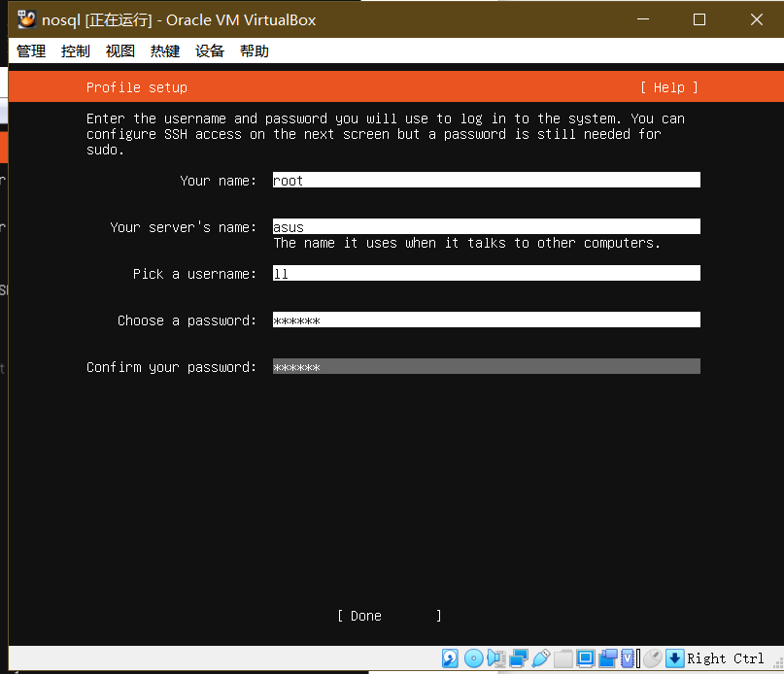
Task: Click the Right Ctrl host key label
Action: (726, 658)
